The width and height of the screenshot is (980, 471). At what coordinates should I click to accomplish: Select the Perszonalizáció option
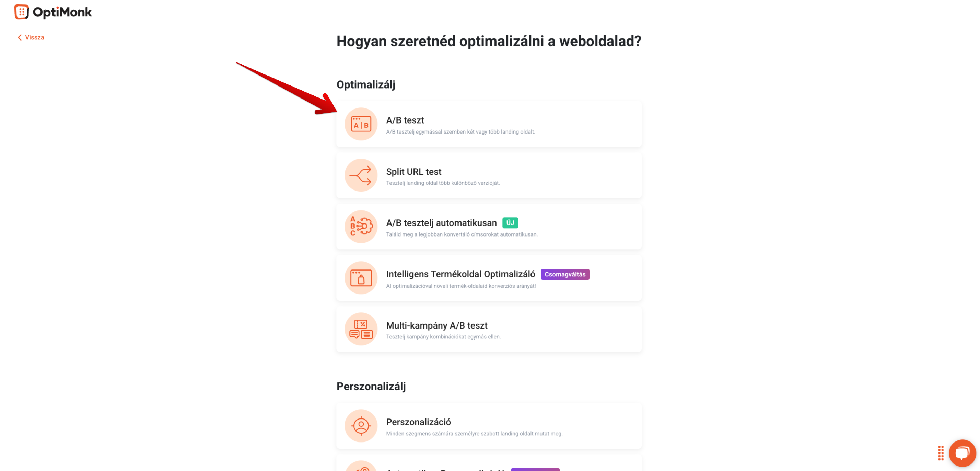tap(489, 426)
